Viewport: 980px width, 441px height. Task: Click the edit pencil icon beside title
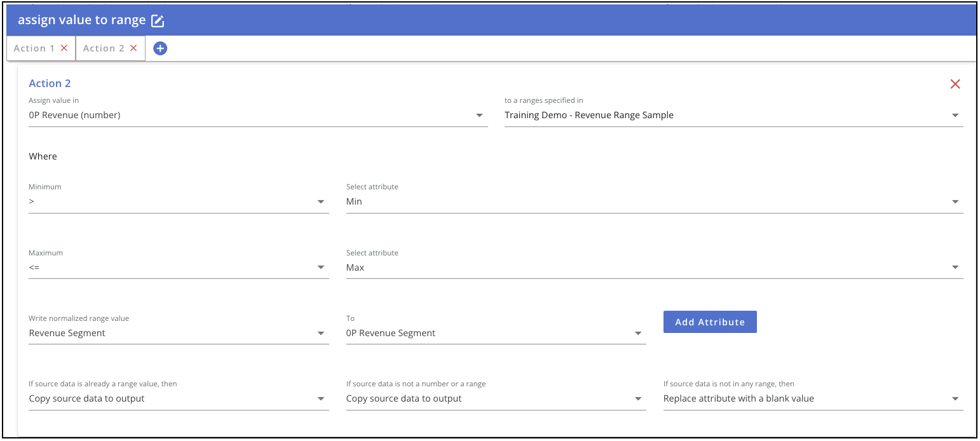click(x=158, y=21)
